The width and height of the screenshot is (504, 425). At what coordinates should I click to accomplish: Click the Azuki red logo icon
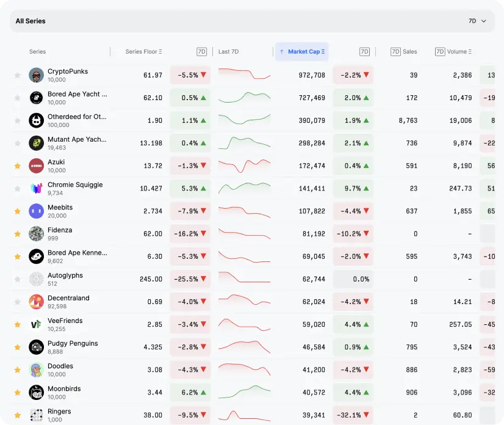(x=36, y=165)
